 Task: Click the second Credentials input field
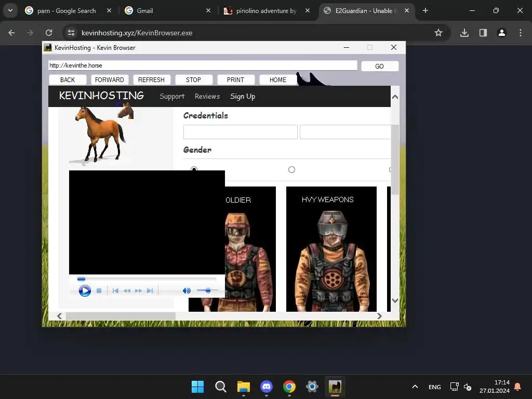click(345, 132)
